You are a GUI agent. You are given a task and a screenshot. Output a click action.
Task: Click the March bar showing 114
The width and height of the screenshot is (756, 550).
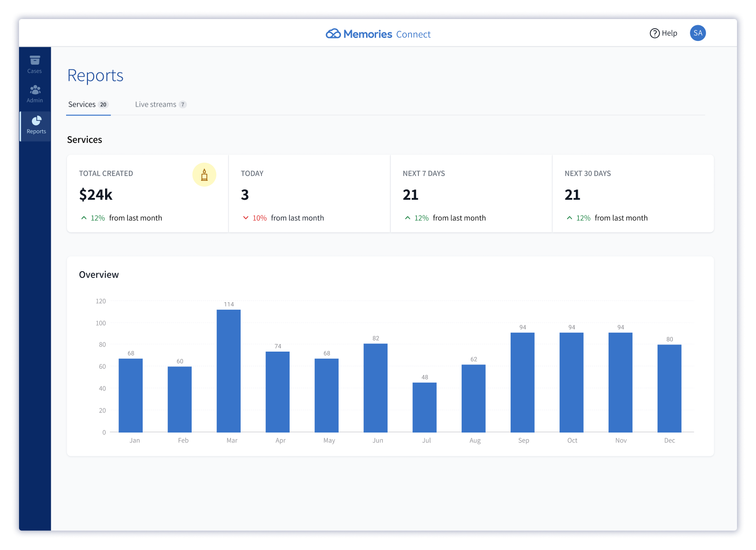229,371
